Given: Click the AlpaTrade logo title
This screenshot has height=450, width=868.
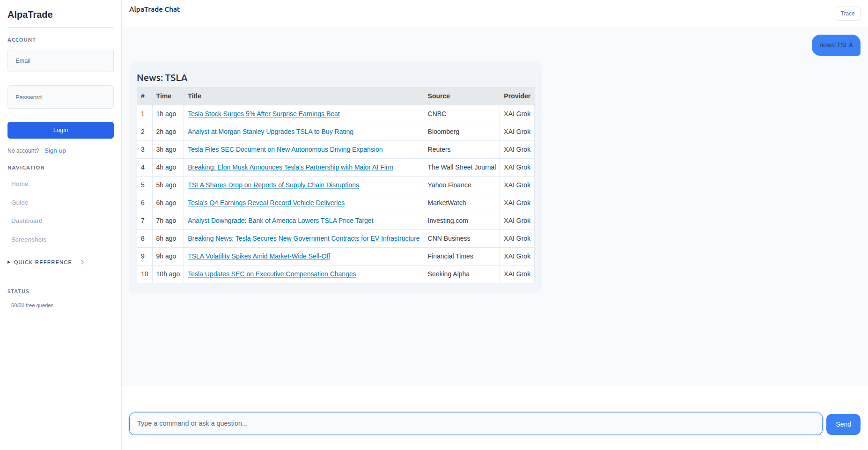Looking at the screenshot, I should (x=30, y=15).
